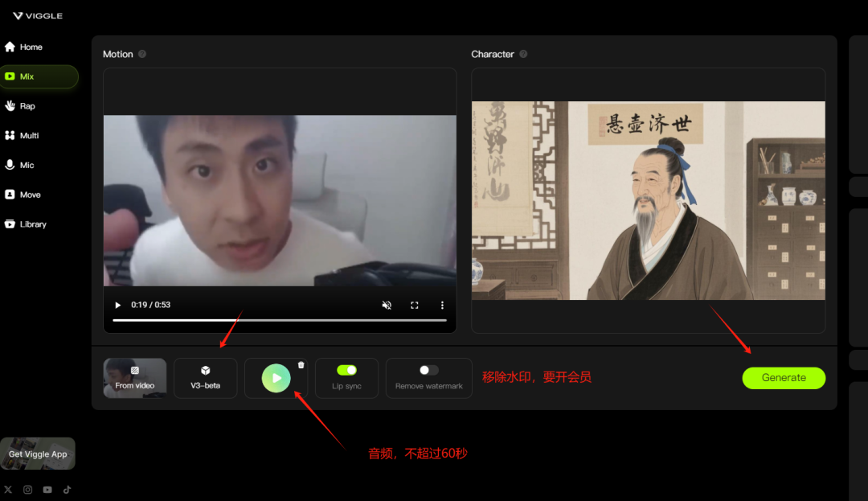Screen dimensions: 868x501
Task: Open video more options menu
Action: [442, 306]
